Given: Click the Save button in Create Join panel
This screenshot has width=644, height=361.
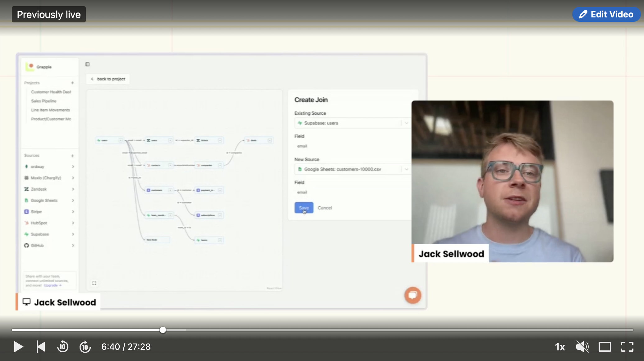Looking at the screenshot, I should coord(303,208).
